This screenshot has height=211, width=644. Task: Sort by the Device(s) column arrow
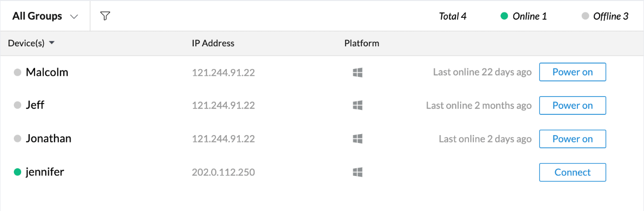[52, 43]
